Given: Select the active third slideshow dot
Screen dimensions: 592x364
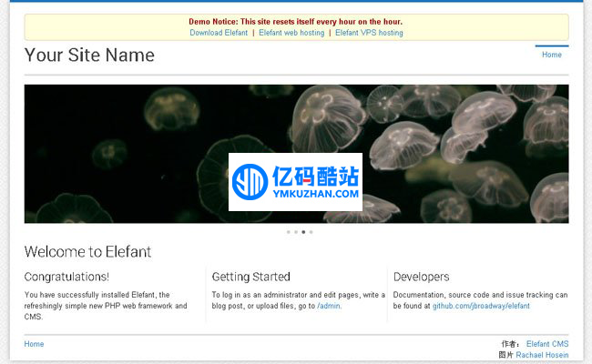Looking at the screenshot, I should point(303,232).
